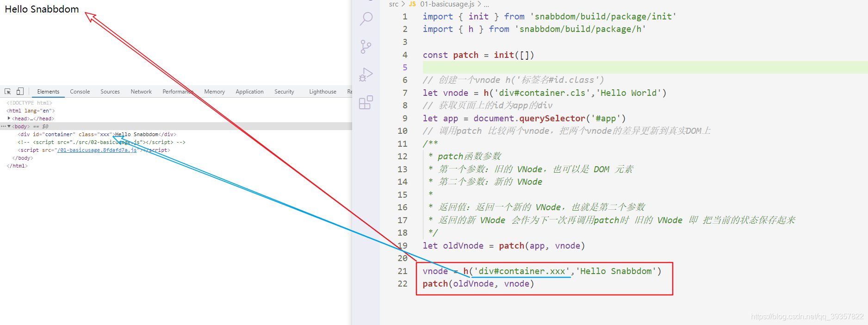
Task: Click line number 7 in gutter
Action: tap(405, 93)
